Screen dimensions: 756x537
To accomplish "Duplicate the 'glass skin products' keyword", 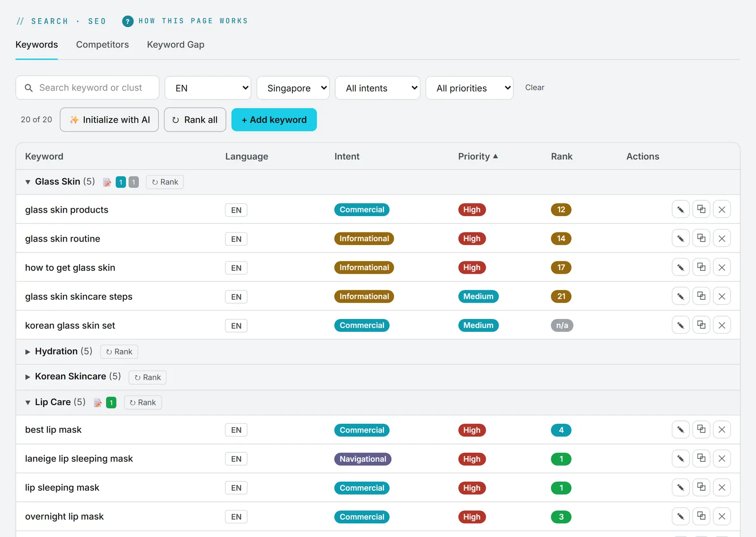I will tap(701, 210).
